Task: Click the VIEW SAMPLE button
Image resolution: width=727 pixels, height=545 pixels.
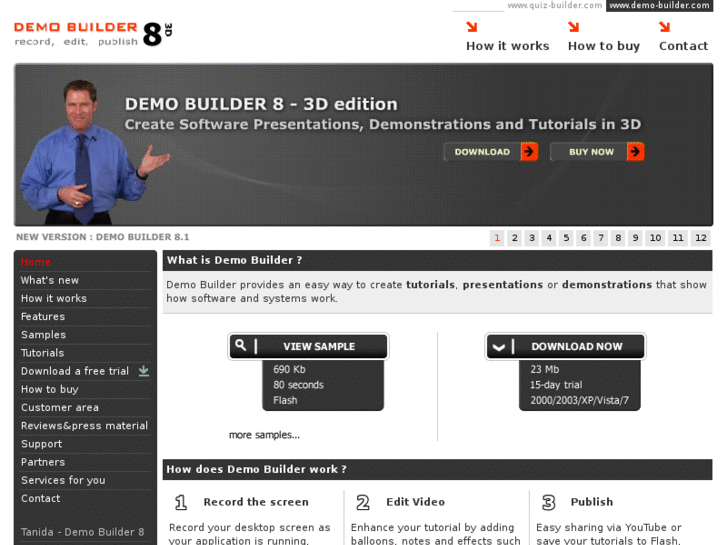Action: [x=308, y=346]
